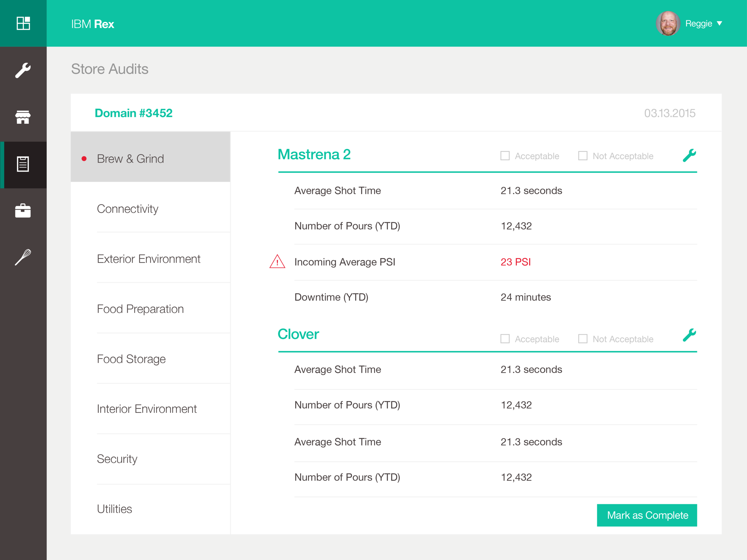Open the dashboard grid icon
The width and height of the screenshot is (747, 560).
pyautogui.click(x=23, y=23)
